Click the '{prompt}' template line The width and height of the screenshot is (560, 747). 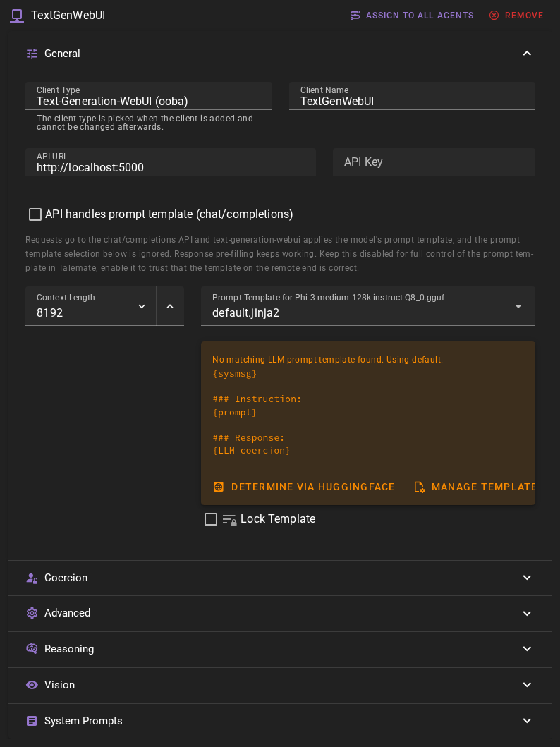235,413
